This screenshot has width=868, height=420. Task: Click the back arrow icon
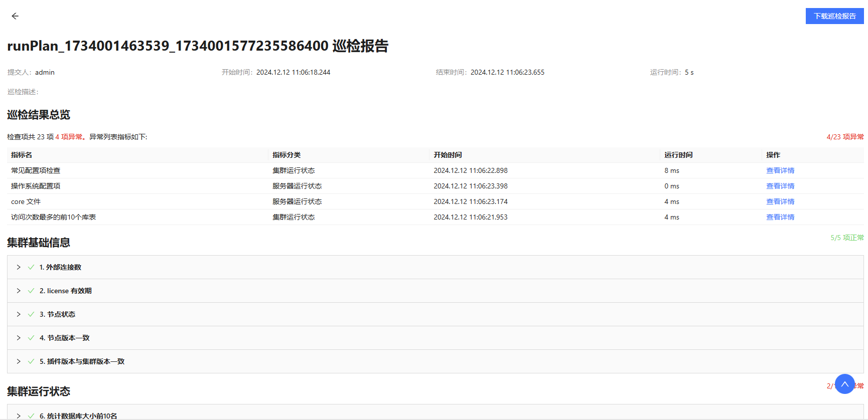15,16
